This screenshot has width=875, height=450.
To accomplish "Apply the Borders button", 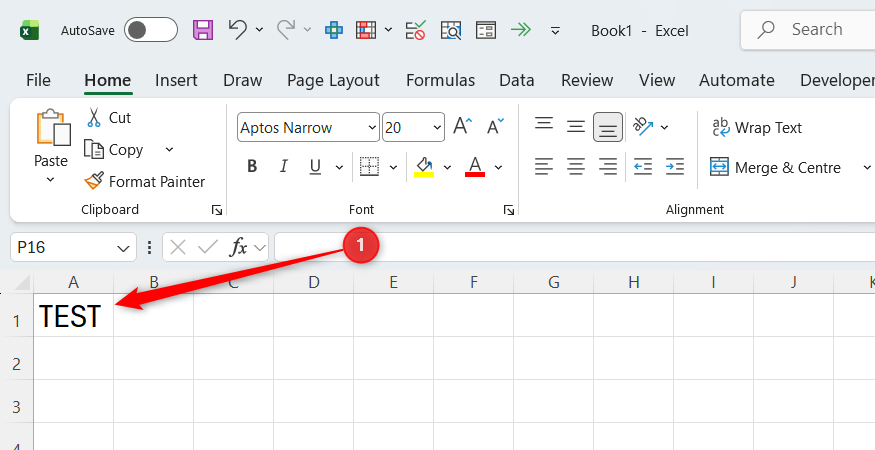I will pyautogui.click(x=369, y=166).
